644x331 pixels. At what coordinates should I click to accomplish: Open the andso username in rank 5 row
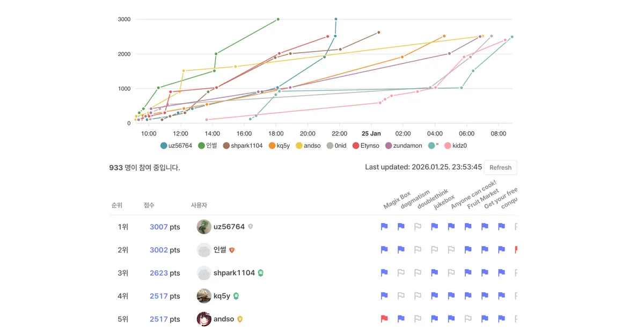pos(223,319)
